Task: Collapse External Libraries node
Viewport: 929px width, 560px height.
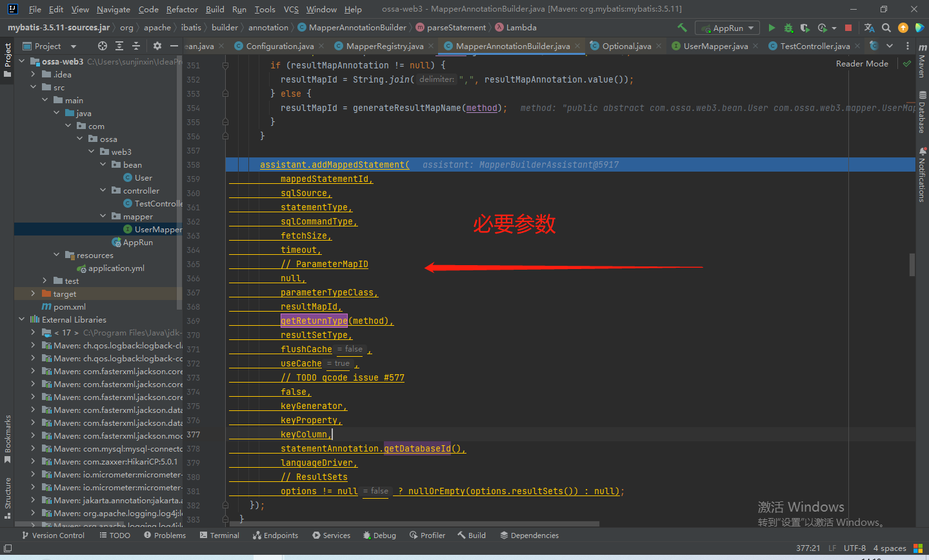Action: [21, 319]
